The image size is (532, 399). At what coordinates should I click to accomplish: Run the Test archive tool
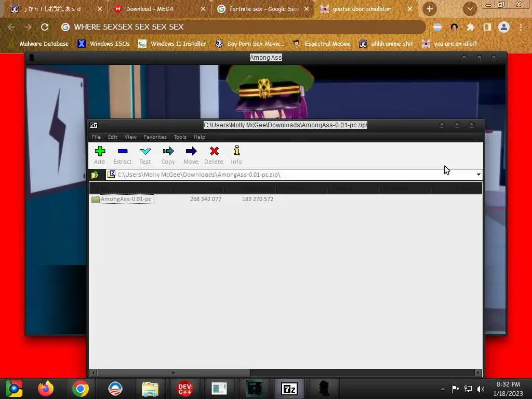coord(145,155)
